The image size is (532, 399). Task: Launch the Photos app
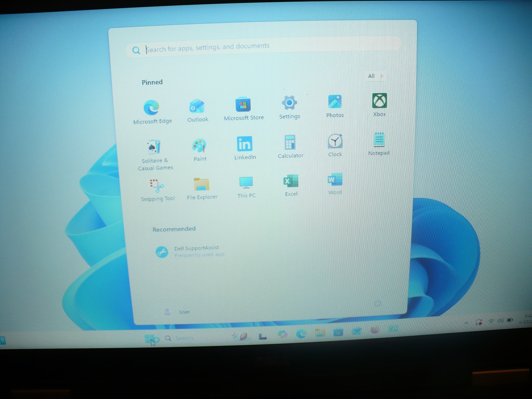pos(334,106)
